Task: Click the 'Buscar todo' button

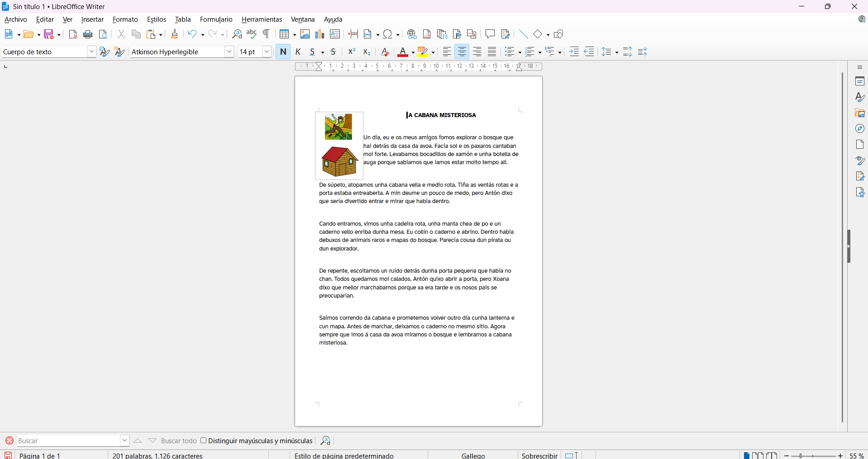Action: tap(179, 441)
